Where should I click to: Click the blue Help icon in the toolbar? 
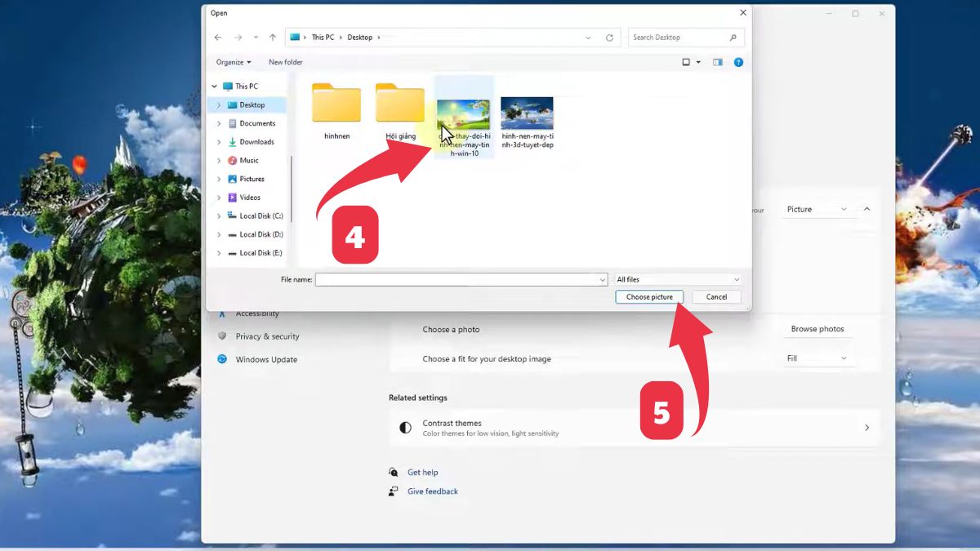(738, 62)
